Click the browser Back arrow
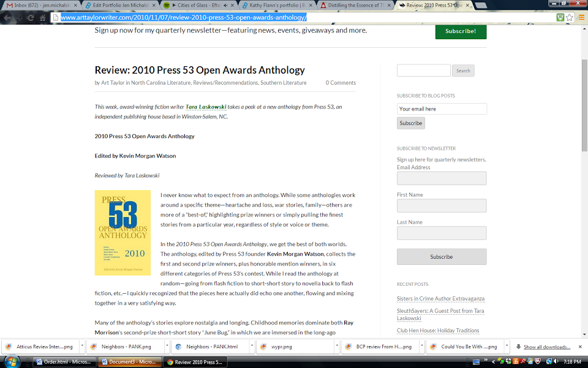The width and height of the screenshot is (588, 368). 7,17
